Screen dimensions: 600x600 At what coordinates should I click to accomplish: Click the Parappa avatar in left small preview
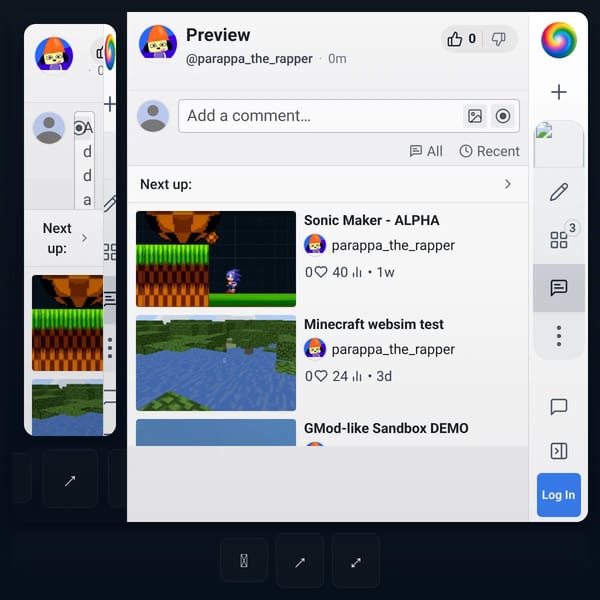[54, 54]
